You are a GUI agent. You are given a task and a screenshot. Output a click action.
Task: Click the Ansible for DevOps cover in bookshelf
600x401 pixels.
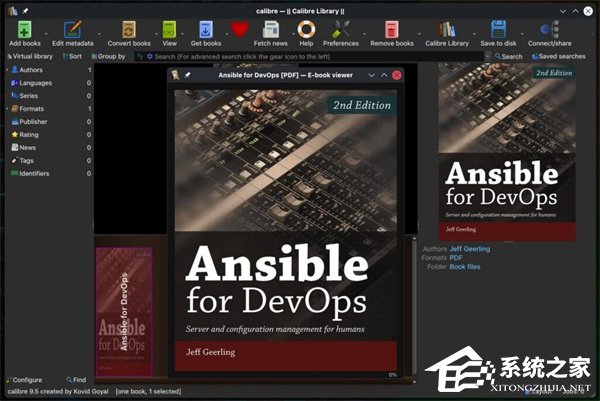pyautogui.click(x=124, y=311)
